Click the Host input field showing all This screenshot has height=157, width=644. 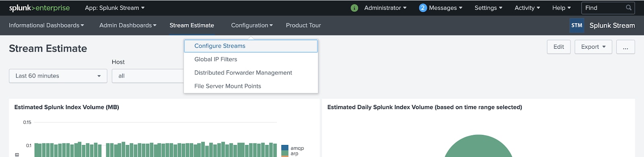tap(148, 76)
